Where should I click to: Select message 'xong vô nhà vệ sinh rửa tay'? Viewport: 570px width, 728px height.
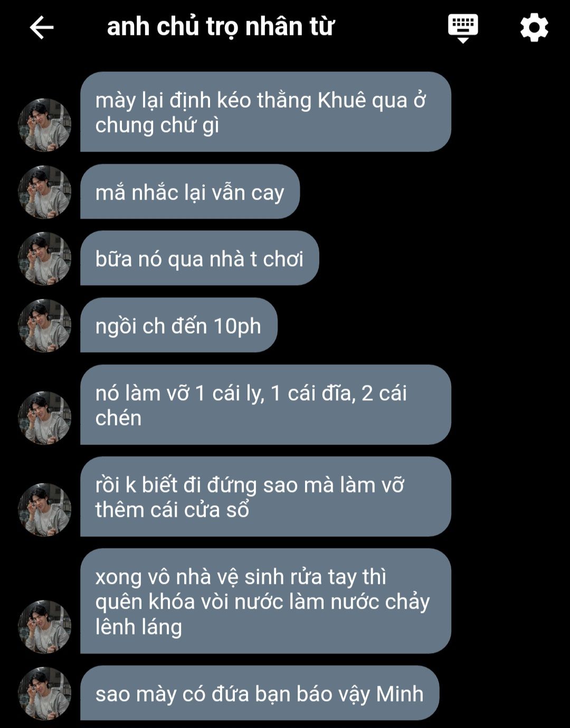265,601
